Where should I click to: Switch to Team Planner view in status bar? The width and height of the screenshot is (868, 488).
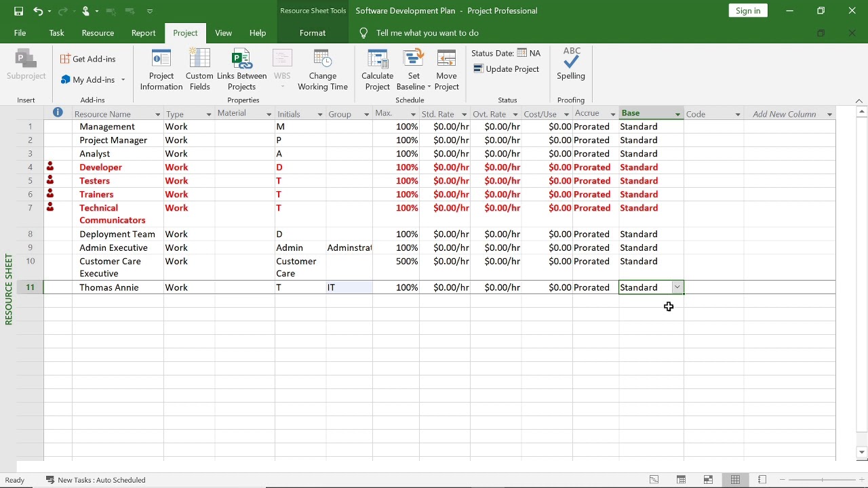(x=708, y=480)
